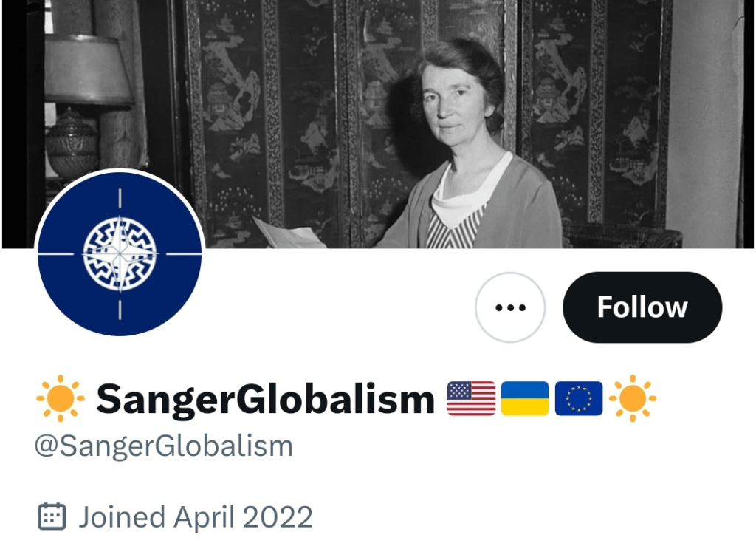Click the sun emoji before the display name
756x549 pixels.
[61, 398]
